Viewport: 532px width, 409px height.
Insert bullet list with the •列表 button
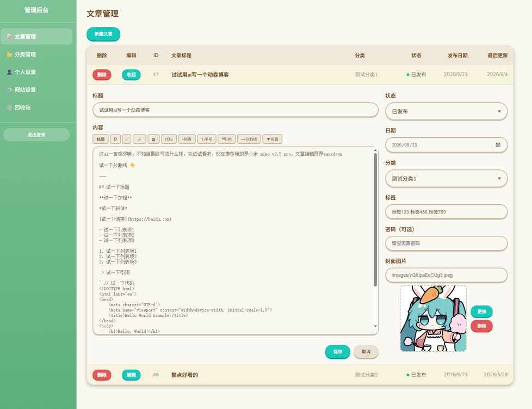[x=187, y=139]
